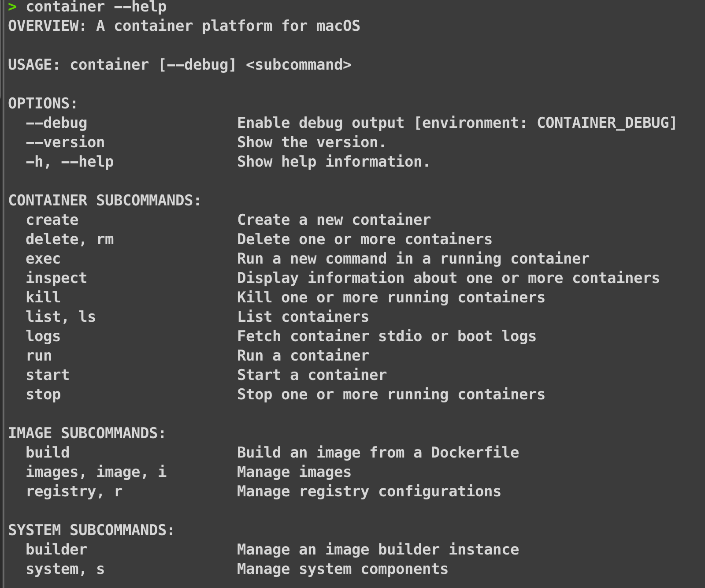705x588 pixels.
Task: Click the 'registry, r' subcommand name
Action: click(74, 491)
